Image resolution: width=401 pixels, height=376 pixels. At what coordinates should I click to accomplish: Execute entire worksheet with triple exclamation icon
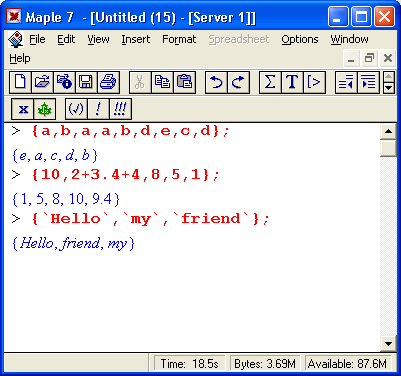[120, 109]
